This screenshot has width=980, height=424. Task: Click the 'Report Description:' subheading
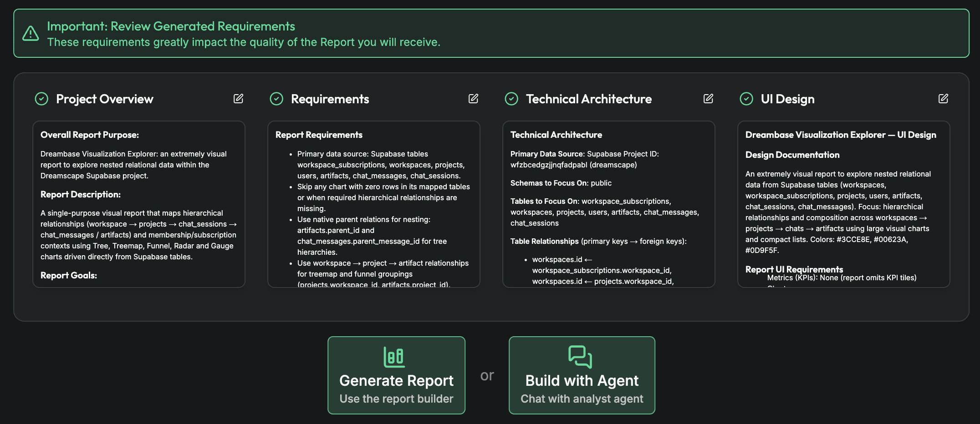coord(81,194)
